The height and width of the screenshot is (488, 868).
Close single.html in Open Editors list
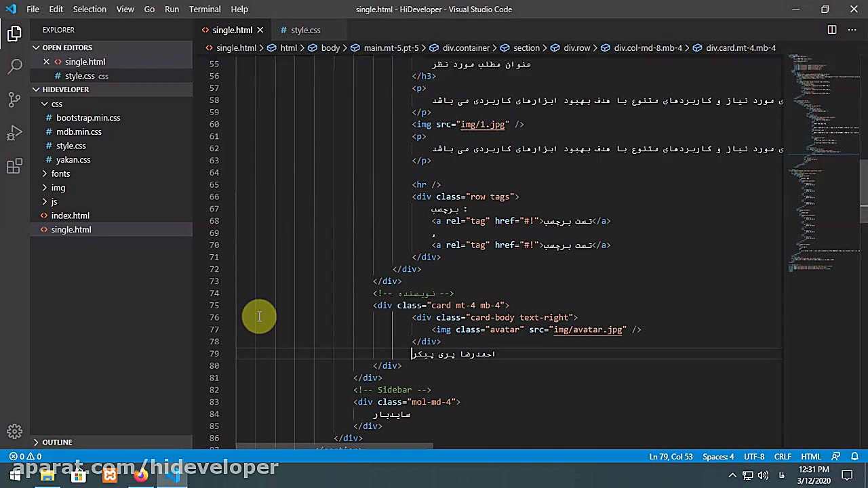[46, 62]
